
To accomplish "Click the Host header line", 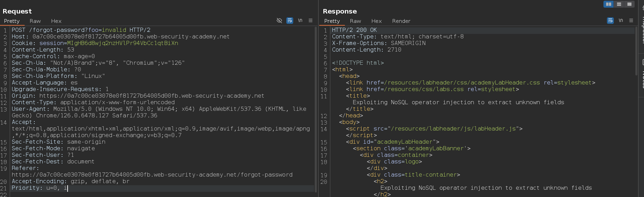I will coord(121,37).
